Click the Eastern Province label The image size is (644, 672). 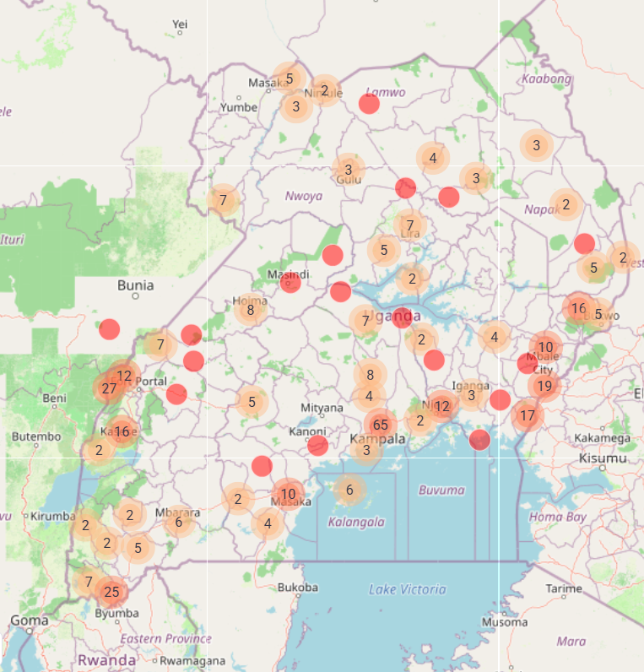[x=165, y=638]
